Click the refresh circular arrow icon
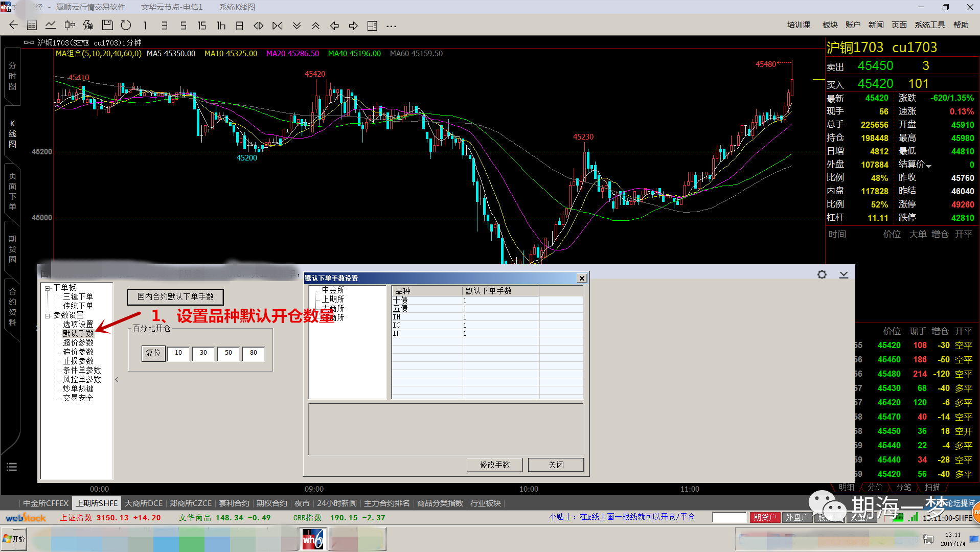The width and height of the screenshot is (980, 552). pos(126,26)
